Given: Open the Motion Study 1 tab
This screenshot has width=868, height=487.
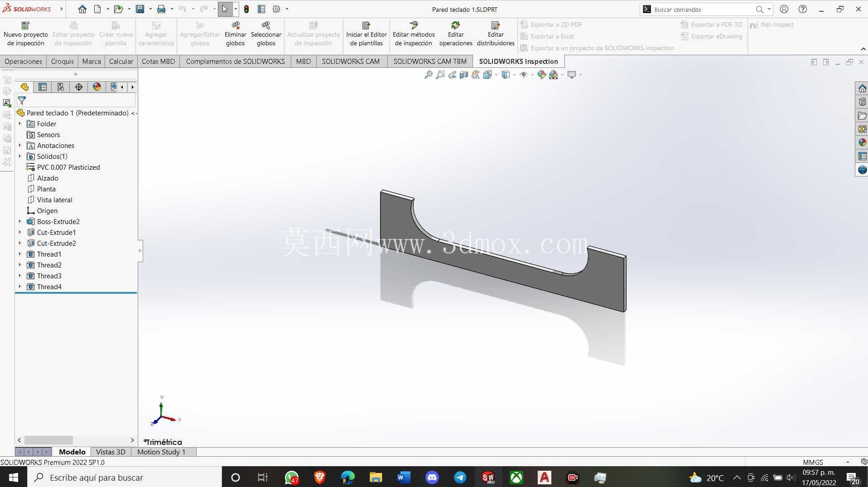Looking at the screenshot, I should pyautogui.click(x=161, y=452).
